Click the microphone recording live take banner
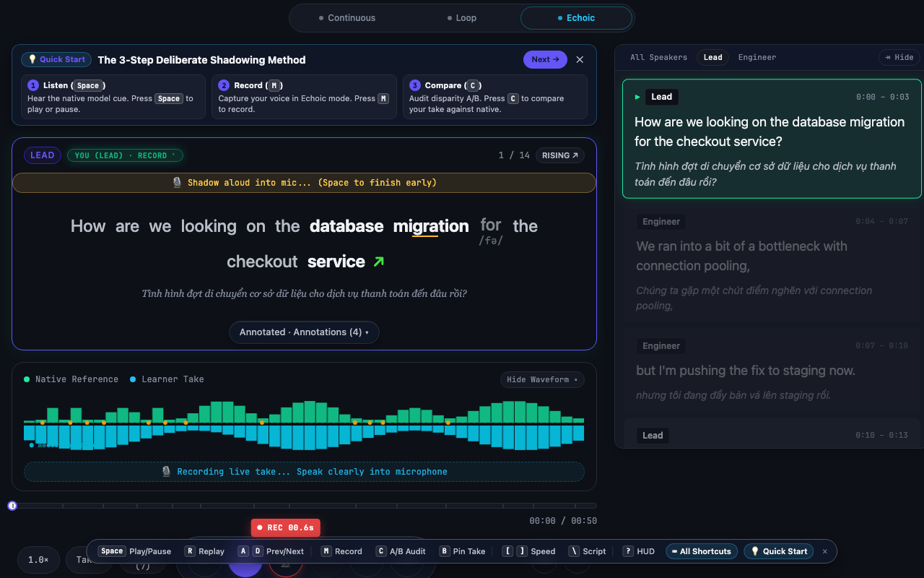Image resolution: width=924 pixels, height=578 pixels. tap(304, 472)
